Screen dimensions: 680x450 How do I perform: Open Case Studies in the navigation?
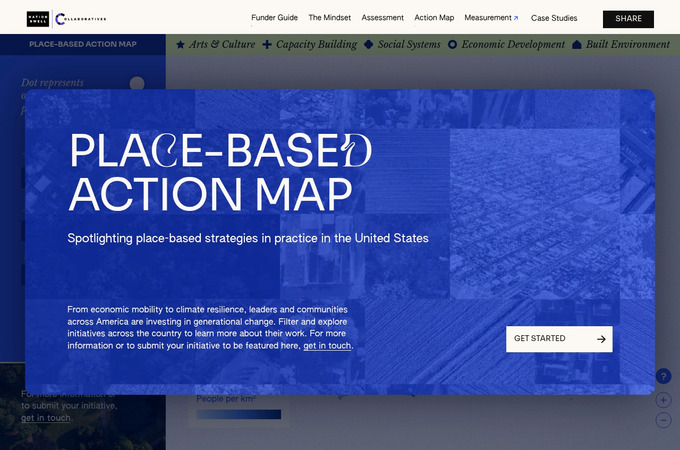point(554,18)
